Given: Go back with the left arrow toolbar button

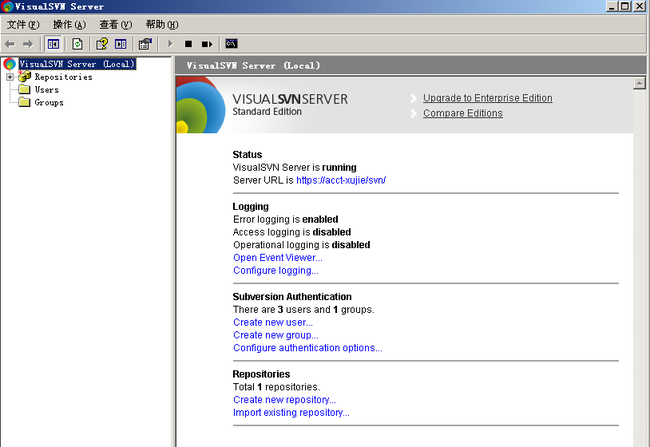Looking at the screenshot, I should click(x=10, y=44).
